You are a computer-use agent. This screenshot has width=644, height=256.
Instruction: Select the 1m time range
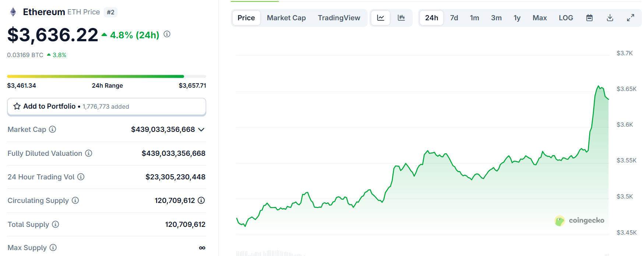click(x=475, y=18)
